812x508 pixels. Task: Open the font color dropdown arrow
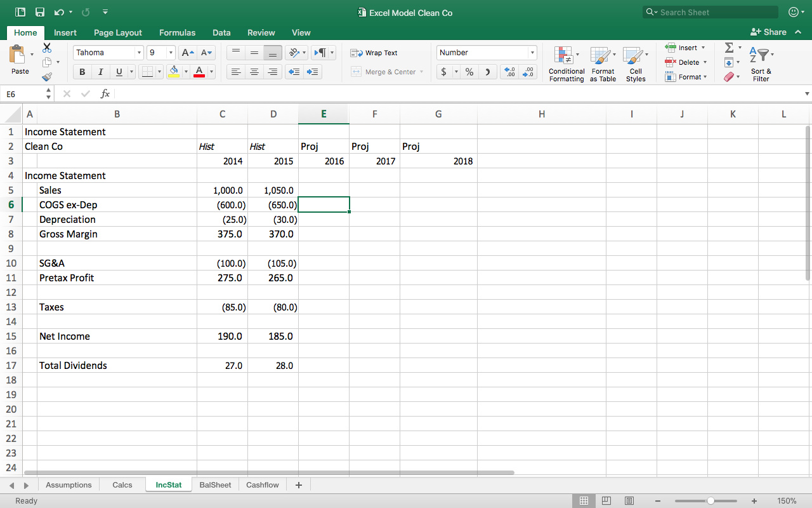pos(211,72)
